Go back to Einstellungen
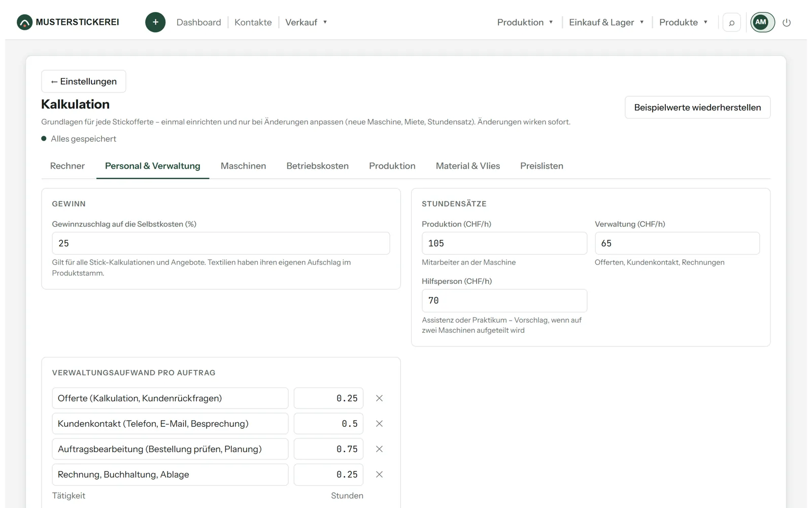The image size is (812, 508). pyautogui.click(x=84, y=81)
